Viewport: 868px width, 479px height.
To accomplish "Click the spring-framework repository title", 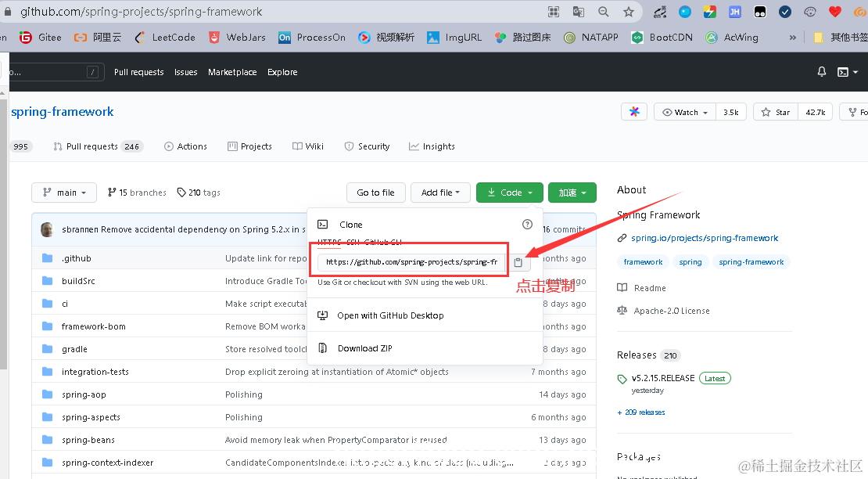I will pos(62,111).
